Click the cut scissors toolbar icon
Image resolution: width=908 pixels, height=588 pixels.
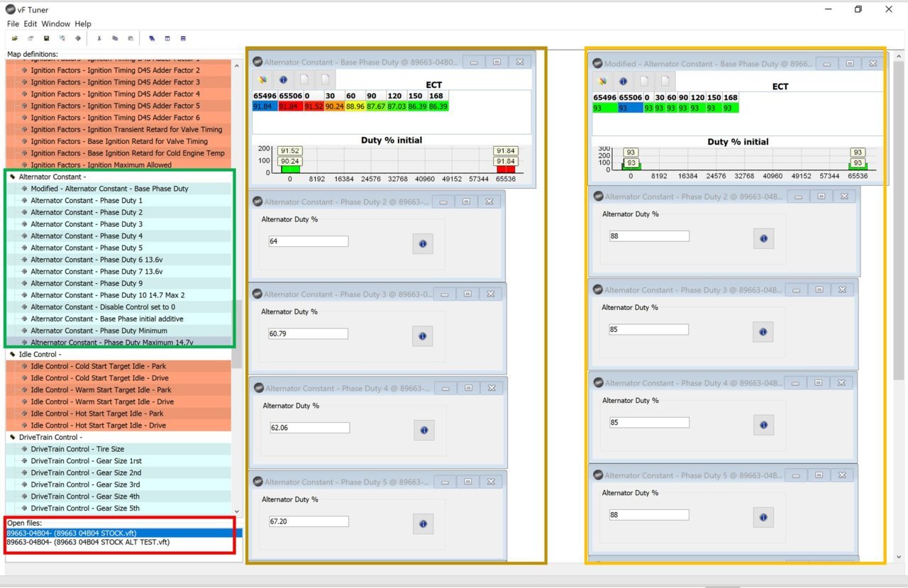pos(99,38)
